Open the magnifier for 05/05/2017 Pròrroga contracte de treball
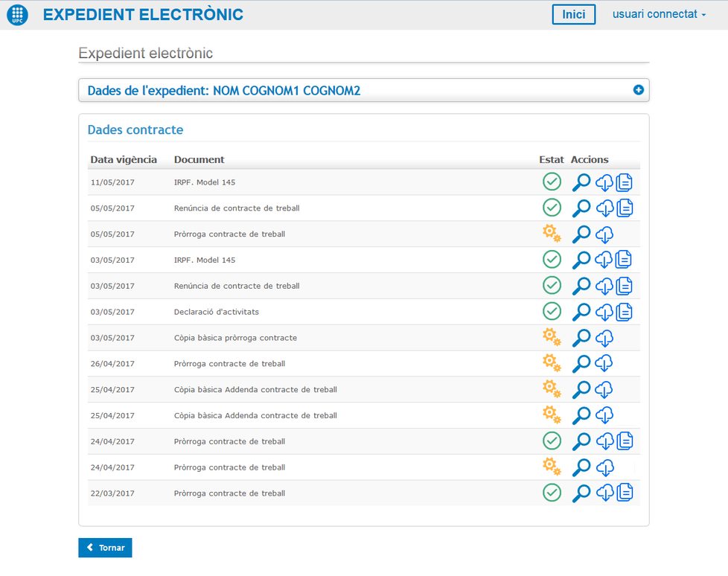The width and height of the screenshot is (728, 576). (581, 234)
